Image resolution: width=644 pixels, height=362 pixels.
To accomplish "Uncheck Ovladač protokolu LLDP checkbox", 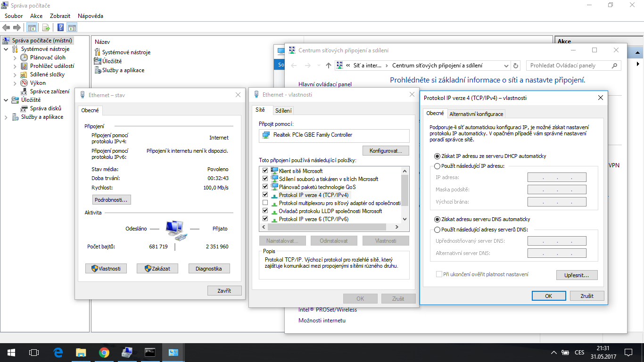I will [x=265, y=211].
